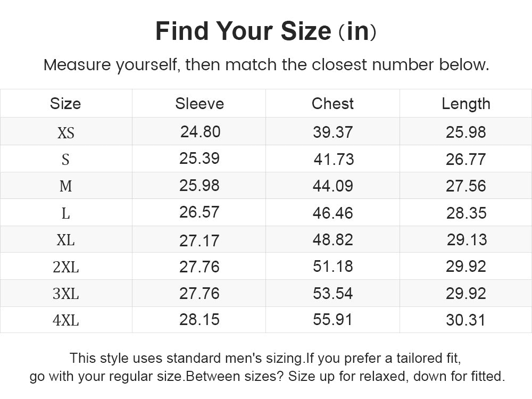Click the 3XL chest value 53.54

tap(333, 294)
